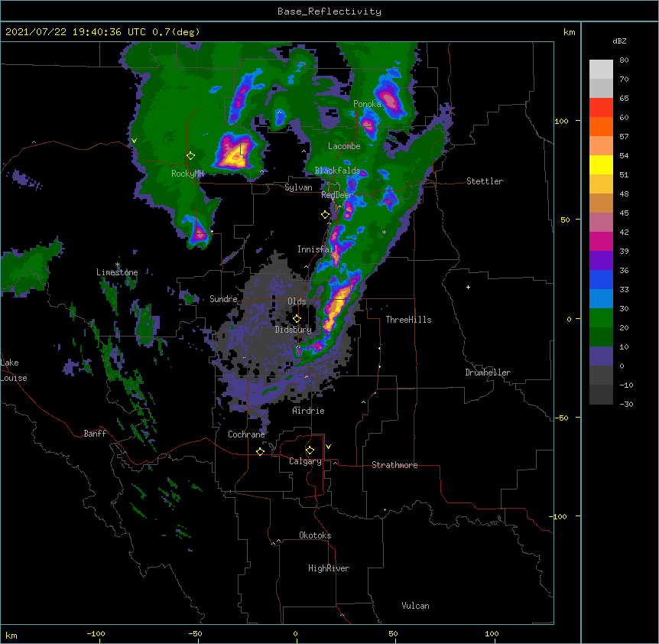Select the red 65-60 dBZ legend swatch

601,108
